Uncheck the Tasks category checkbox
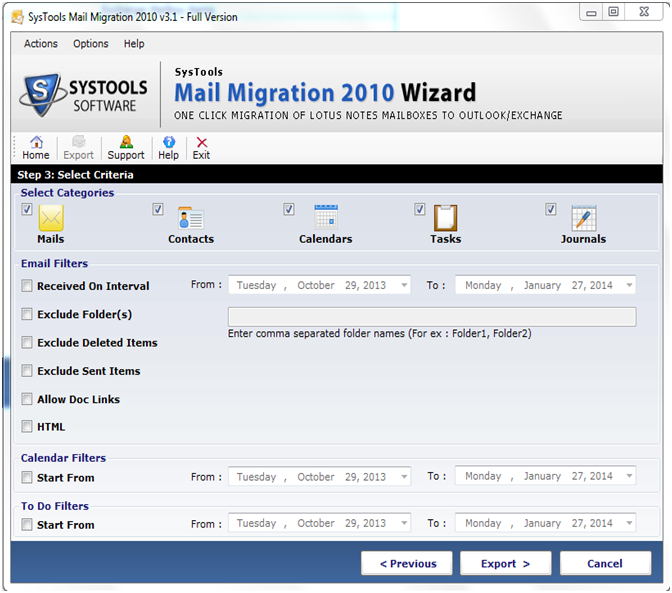This screenshot has height=593, width=672. pyautogui.click(x=420, y=209)
